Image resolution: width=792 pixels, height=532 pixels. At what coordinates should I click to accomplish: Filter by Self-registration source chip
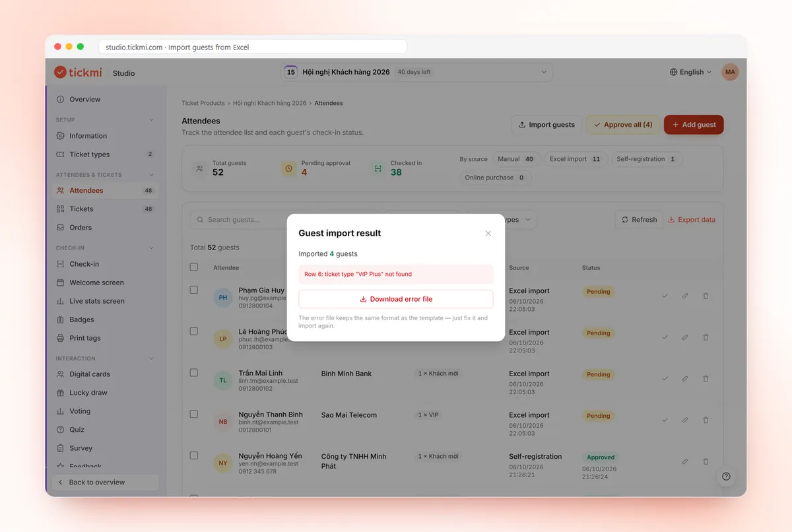coord(646,159)
